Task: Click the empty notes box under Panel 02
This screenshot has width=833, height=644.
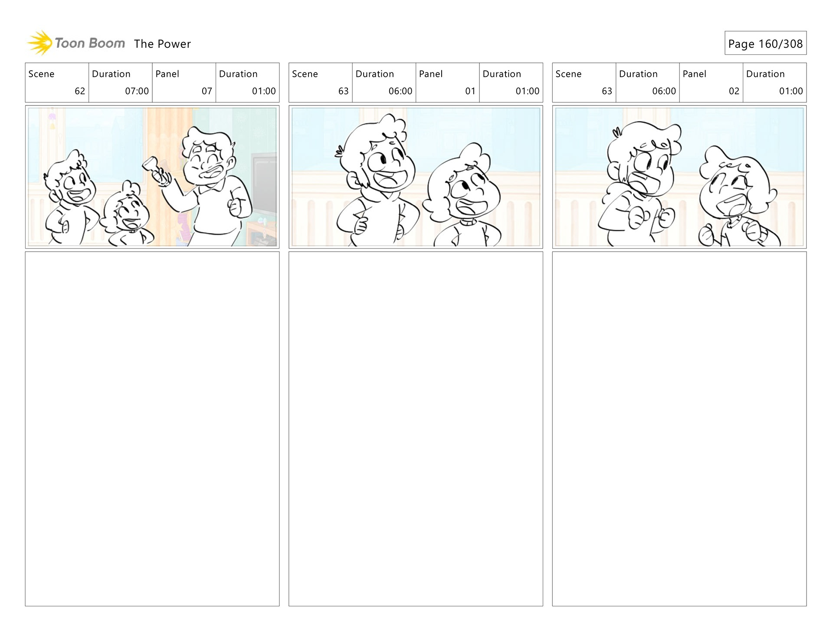Action: [x=679, y=429]
